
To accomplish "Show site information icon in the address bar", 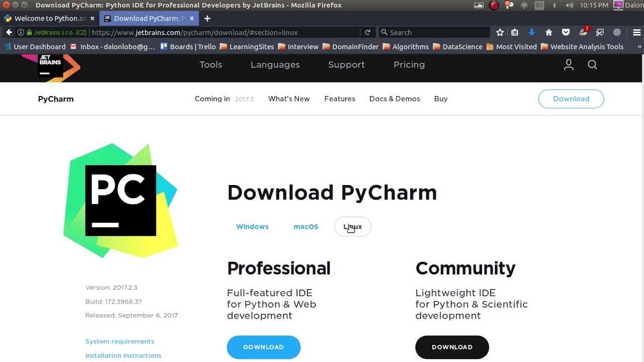I will coord(21,32).
